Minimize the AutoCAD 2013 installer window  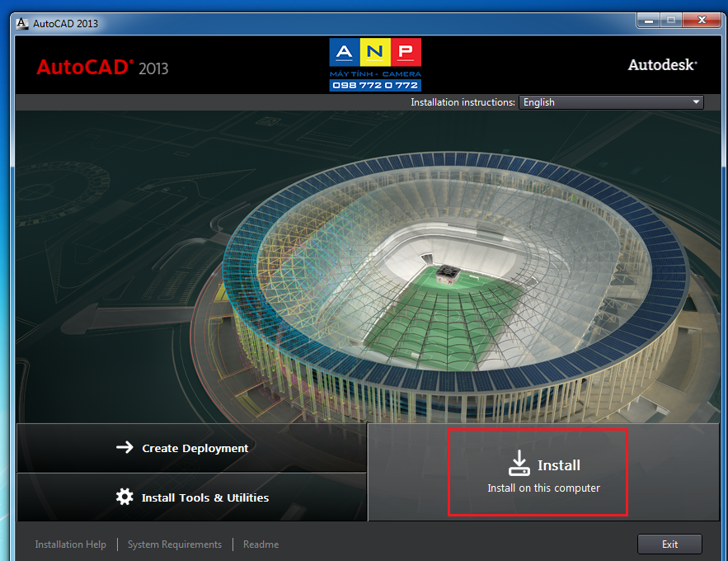click(x=649, y=21)
